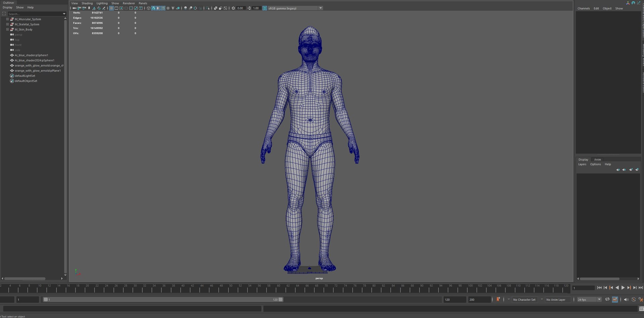Click frame 60 on the time slider

pyautogui.click(x=277, y=288)
